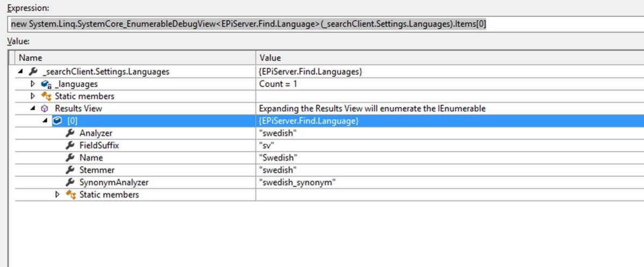Collapse the [0] item node

click(45, 121)
